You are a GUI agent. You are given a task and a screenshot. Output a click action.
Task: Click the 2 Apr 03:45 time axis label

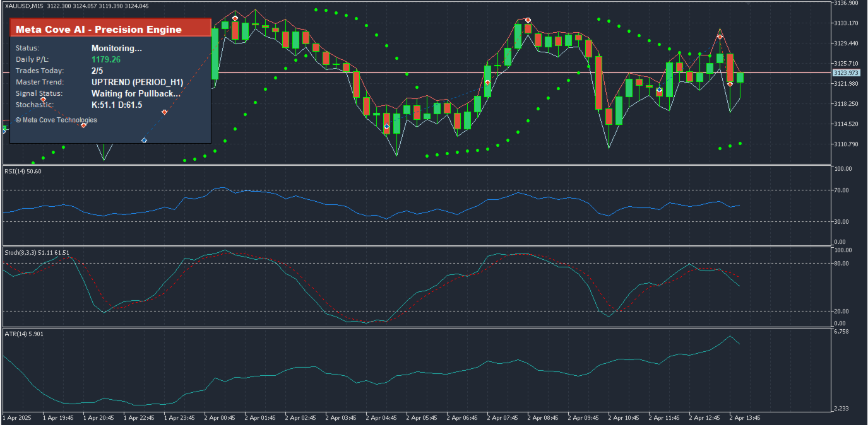pos(341,417)
